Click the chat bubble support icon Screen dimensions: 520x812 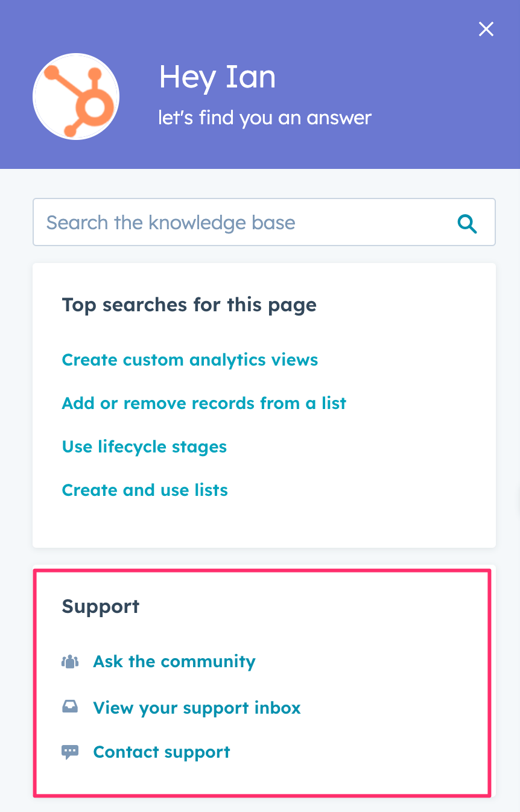(x=71, y=752)
